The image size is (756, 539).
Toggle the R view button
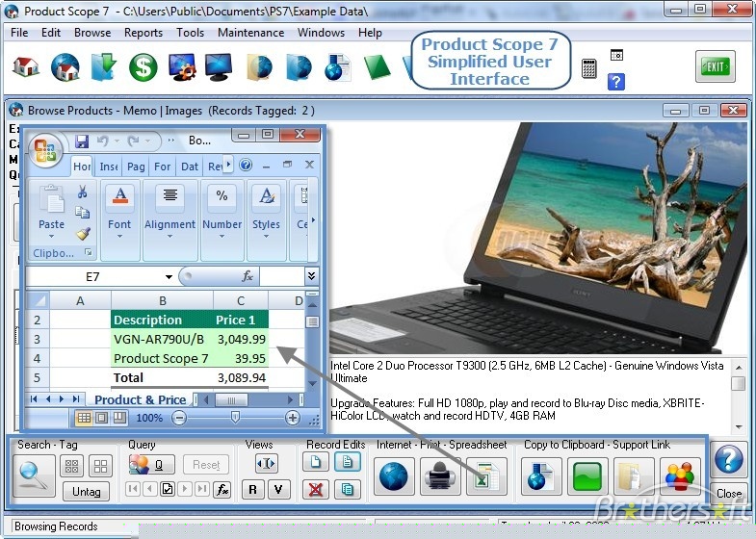point(252,489)
